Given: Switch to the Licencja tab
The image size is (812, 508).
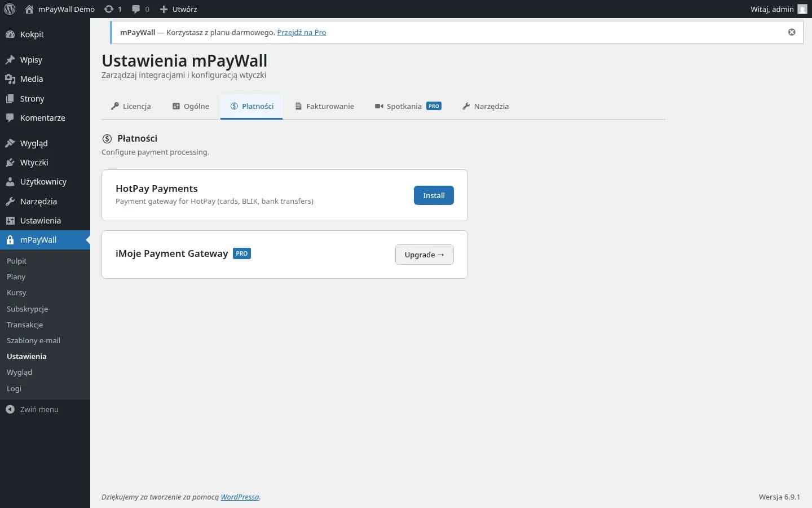Looking at the screenshot, I should point(131,106).
